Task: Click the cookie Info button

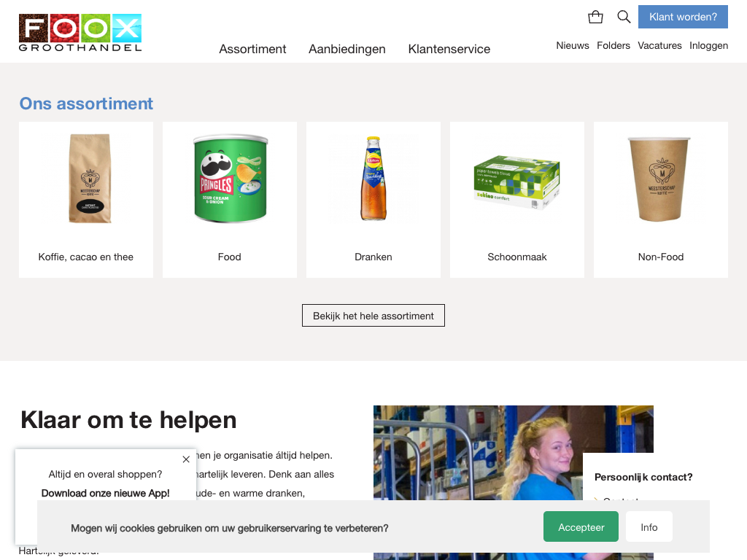Action: [649, 526]
